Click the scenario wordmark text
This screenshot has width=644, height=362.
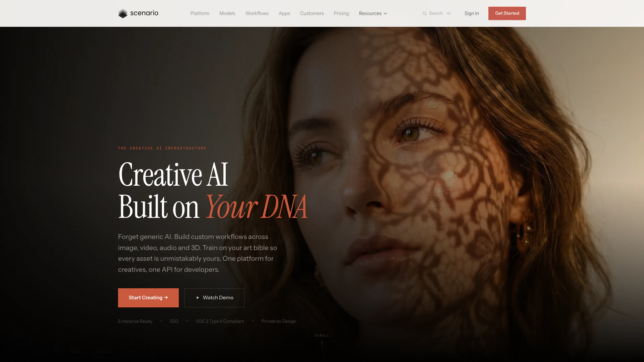tap(144, 13)
